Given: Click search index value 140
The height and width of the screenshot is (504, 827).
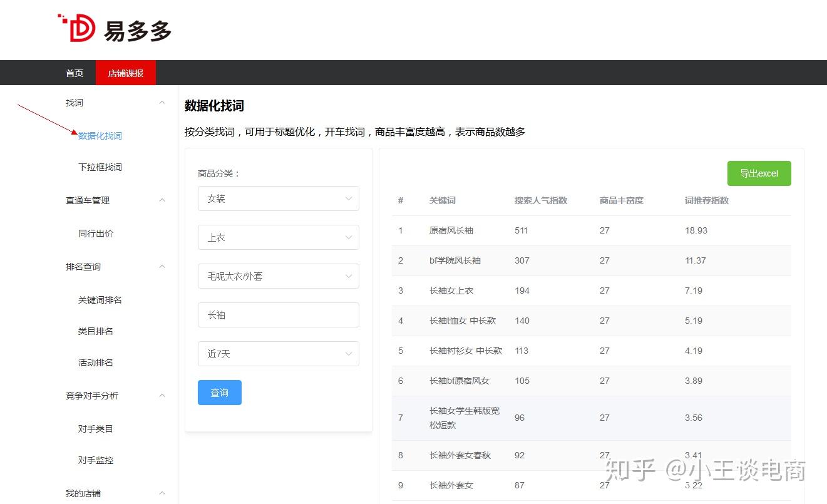Looking at the screenshot, I should (x=522, y=321).
